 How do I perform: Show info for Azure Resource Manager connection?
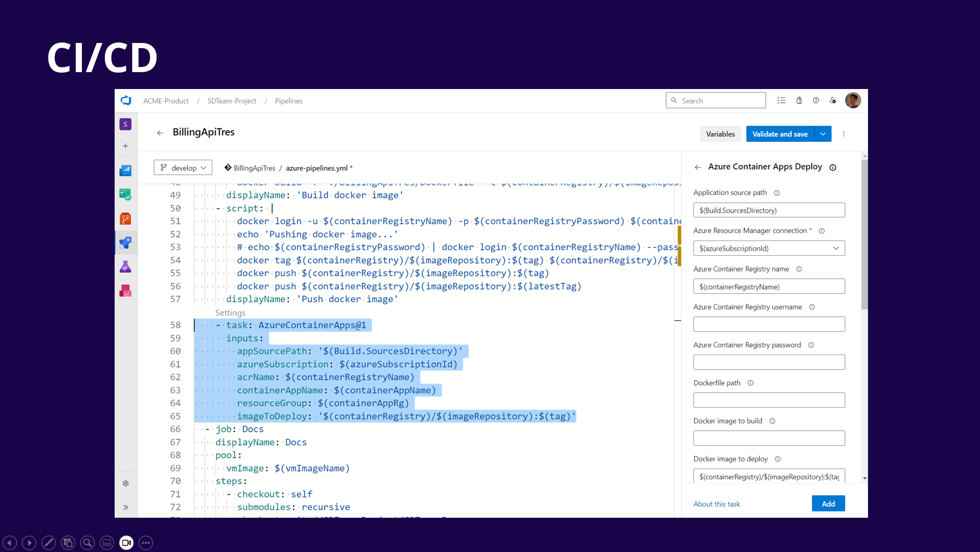click(822, 231)
